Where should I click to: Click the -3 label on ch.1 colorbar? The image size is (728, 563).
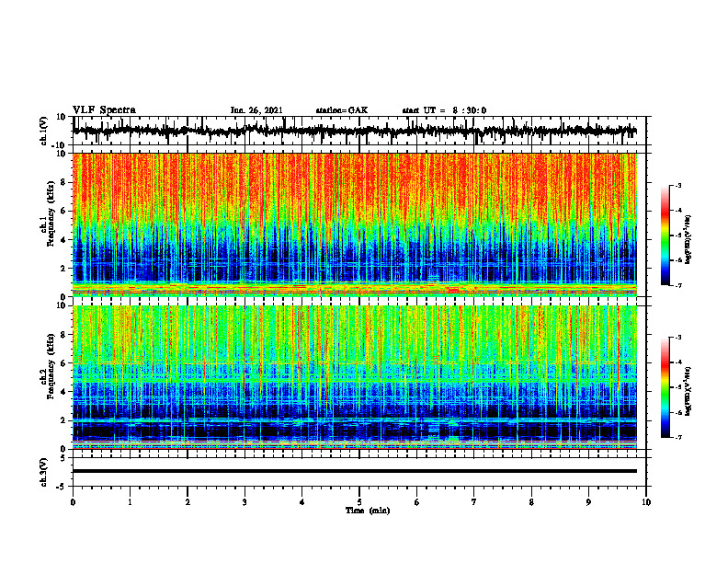[678, 185]
